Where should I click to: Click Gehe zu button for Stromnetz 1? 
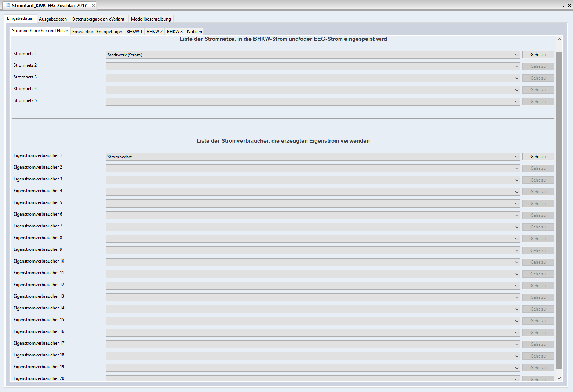tap(538, 55)
